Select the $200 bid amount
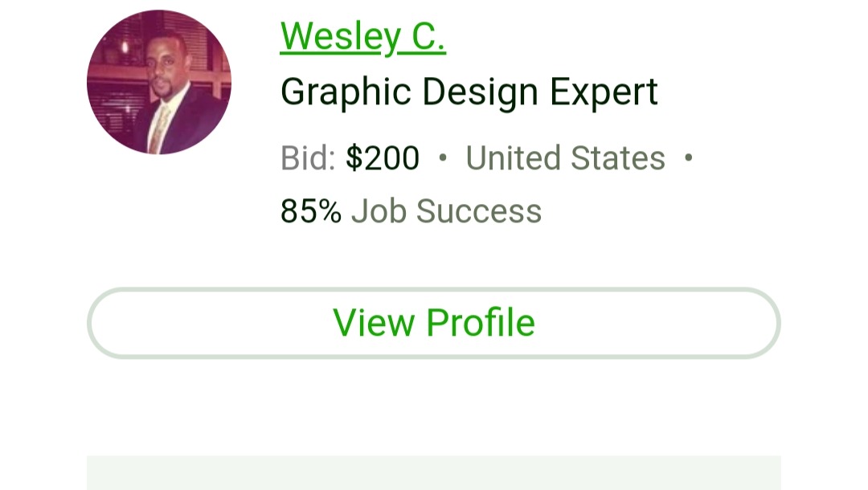 click(x=383, y=158)
